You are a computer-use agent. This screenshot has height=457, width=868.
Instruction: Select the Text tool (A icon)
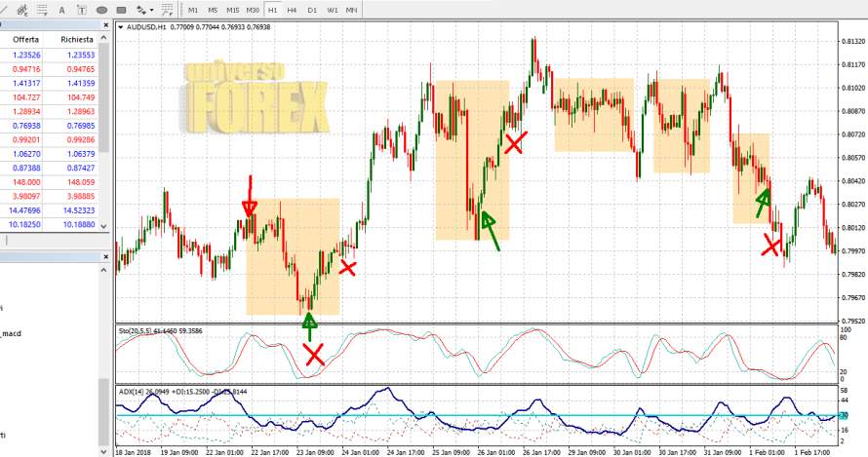[x=60, y=10]
